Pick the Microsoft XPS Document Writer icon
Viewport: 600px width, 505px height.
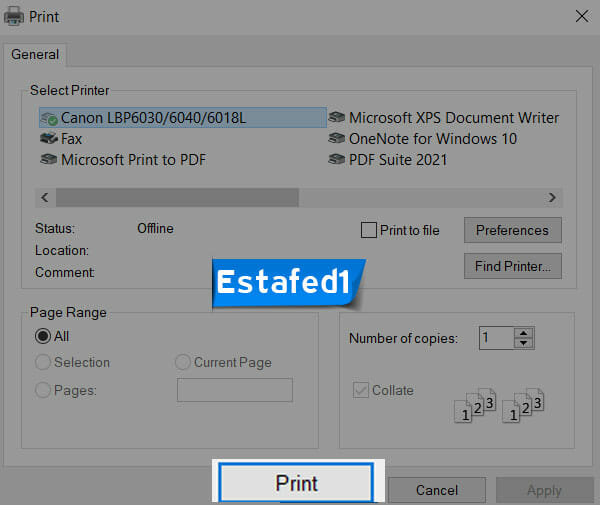(x=337, y=117)
